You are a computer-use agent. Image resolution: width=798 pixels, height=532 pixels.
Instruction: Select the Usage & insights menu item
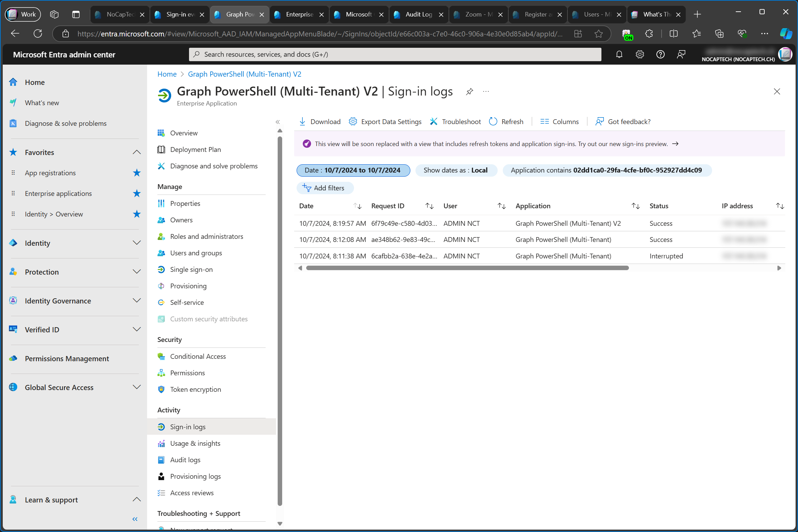[x=195, y=443]
